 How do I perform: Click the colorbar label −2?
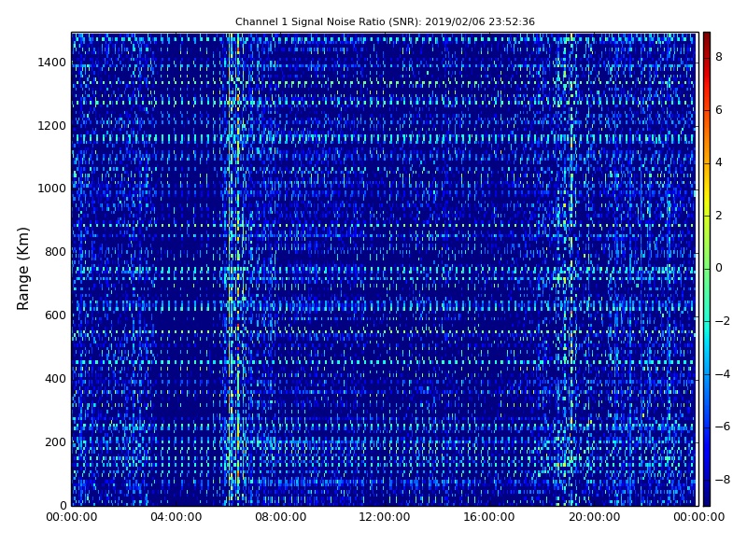tap(723, 321)
